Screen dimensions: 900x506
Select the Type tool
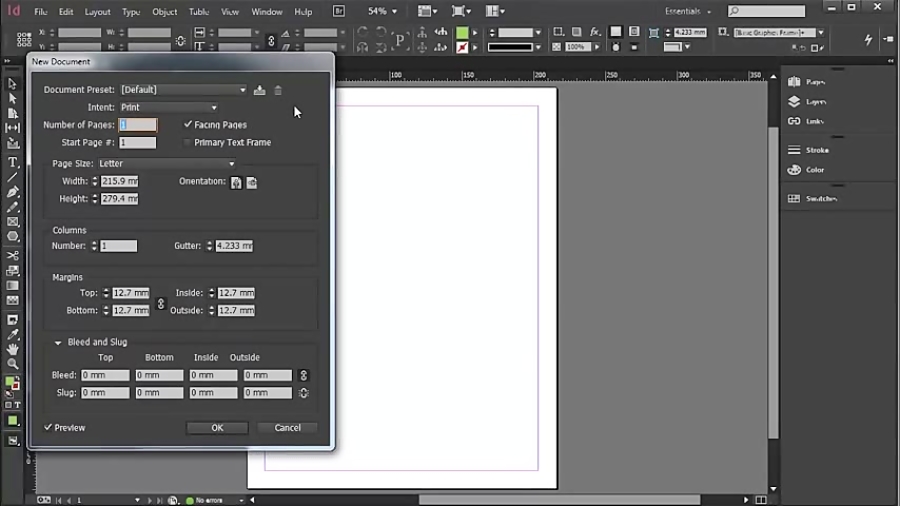click(12, 163)
